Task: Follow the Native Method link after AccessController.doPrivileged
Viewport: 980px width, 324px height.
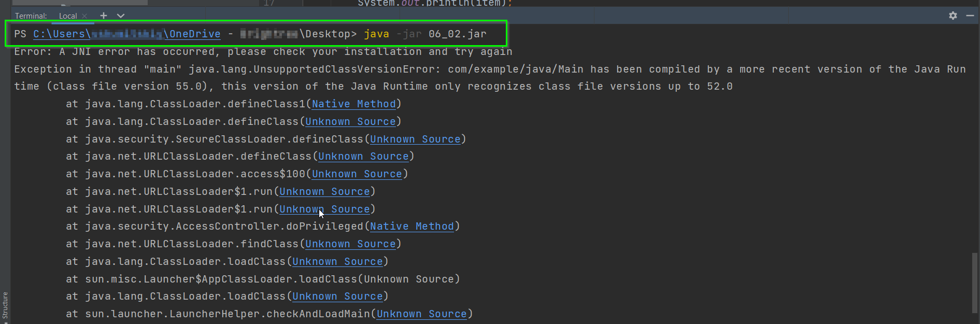Action: pyautogui.click(x=412, y=227)
